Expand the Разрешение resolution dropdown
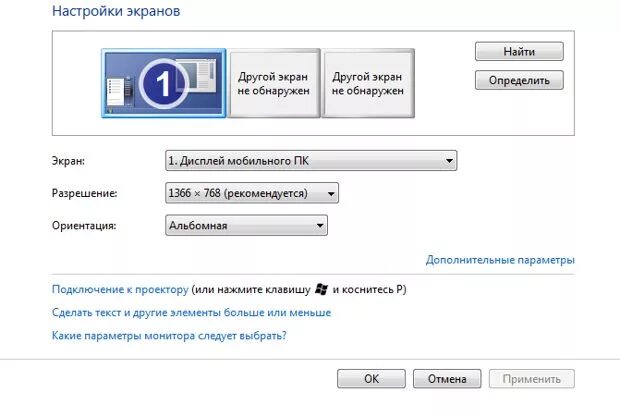 coord(252,193)
